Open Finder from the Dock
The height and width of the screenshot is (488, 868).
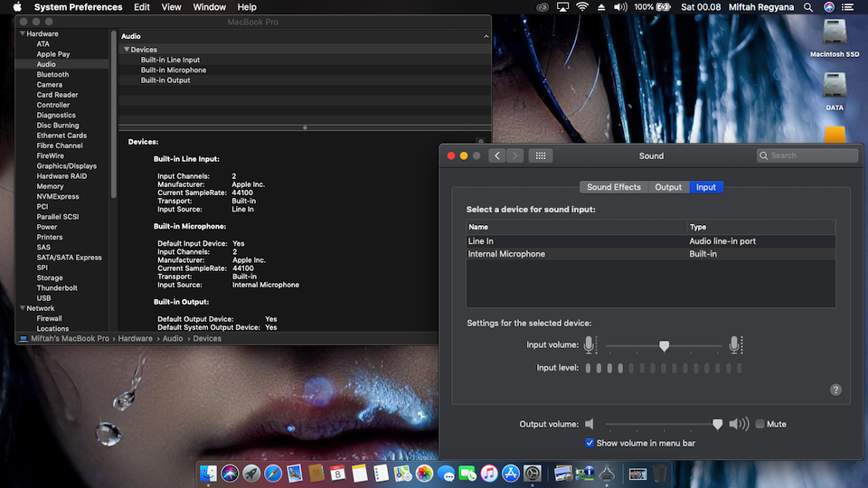[x=210, y=473]
